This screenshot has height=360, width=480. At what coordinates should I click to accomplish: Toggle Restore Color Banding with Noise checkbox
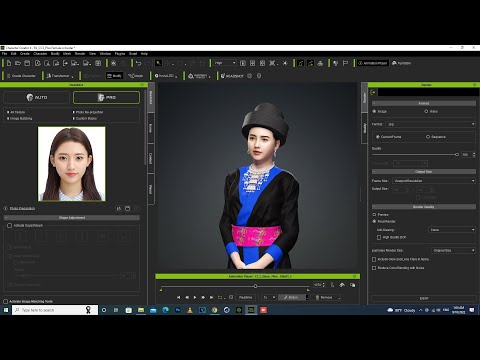[374, 268]
